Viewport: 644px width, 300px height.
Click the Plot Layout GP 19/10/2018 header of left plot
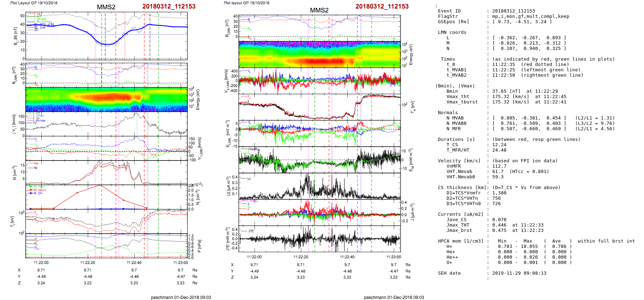pyautogui.click(x=34, y=3)
